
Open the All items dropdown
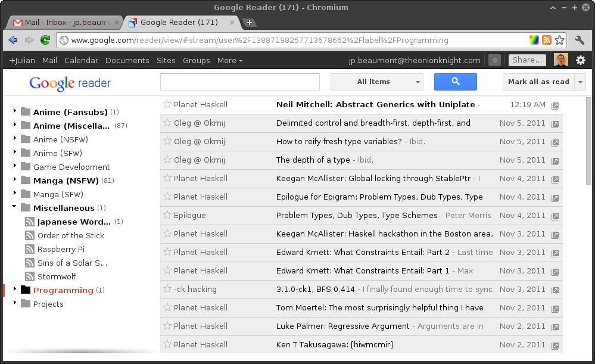[377, 82]
